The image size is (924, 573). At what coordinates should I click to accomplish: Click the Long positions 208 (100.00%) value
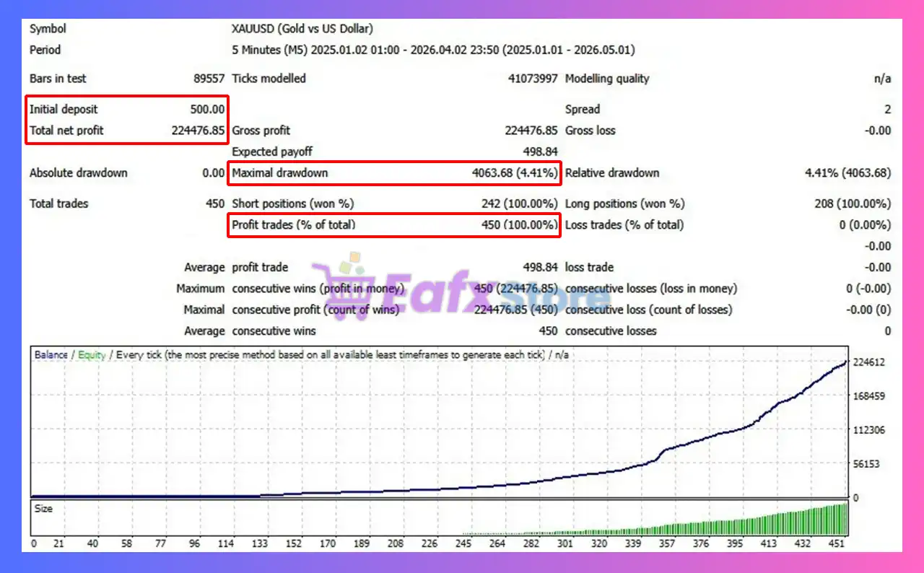click(853, 204)
